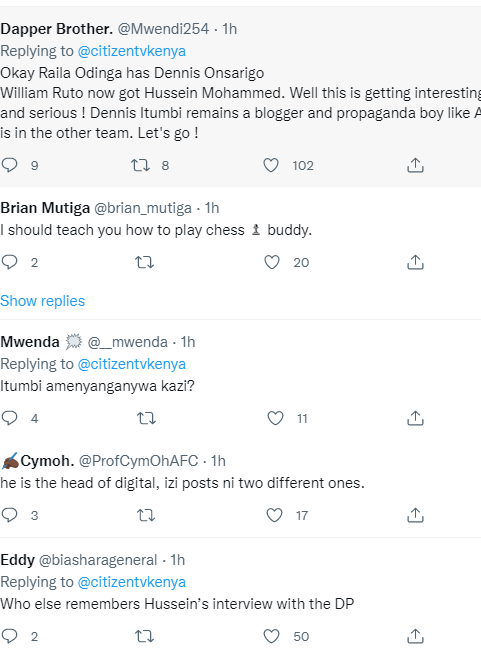Reply to Mwenda's Itumbi tweet
Image resolution: width=481 pixels, height=649 pixels.
10,418
